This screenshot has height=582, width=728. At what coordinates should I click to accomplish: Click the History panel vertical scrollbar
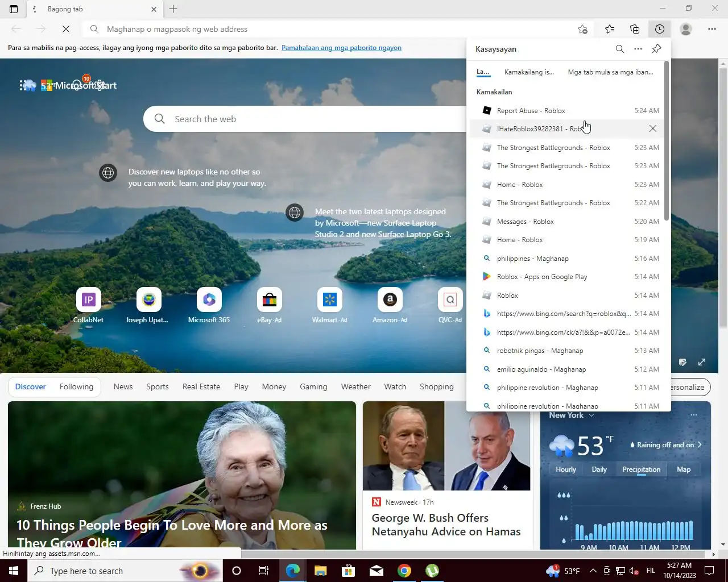tap(667, 141)
